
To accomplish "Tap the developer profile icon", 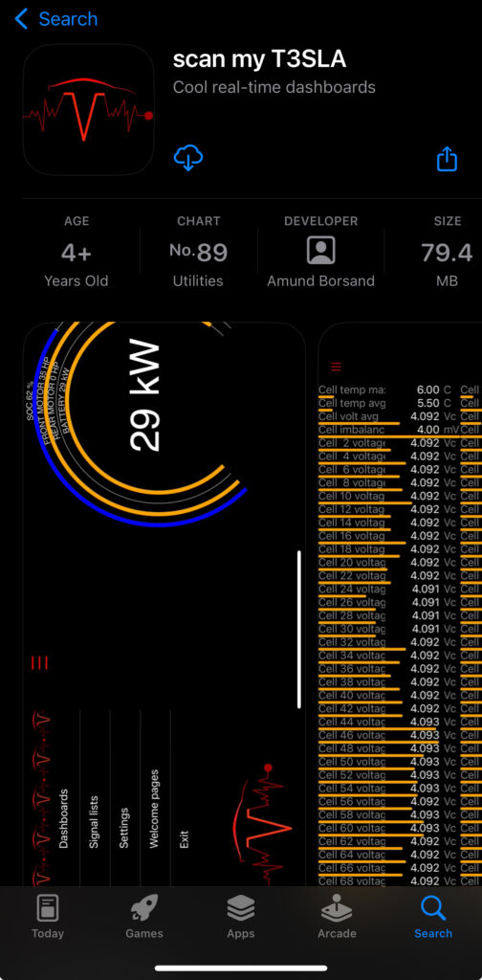I will pyautogui.click(x=321, y=251).
